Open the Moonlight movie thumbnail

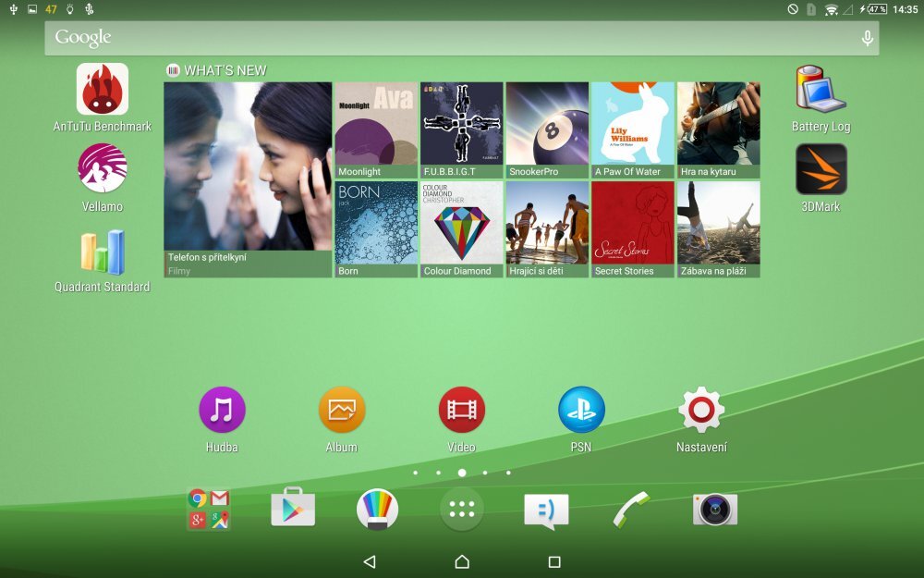click(376, 125)
